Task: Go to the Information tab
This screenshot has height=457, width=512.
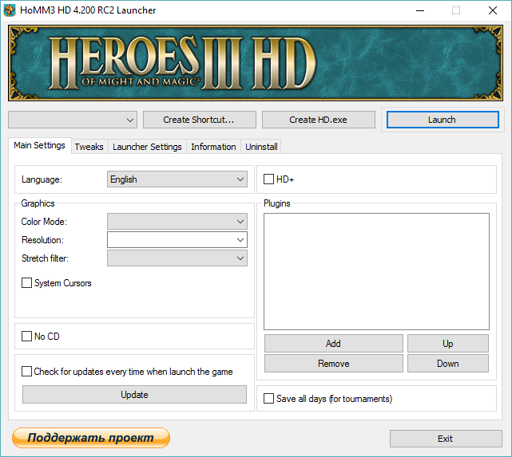Action: pos(213,147)
